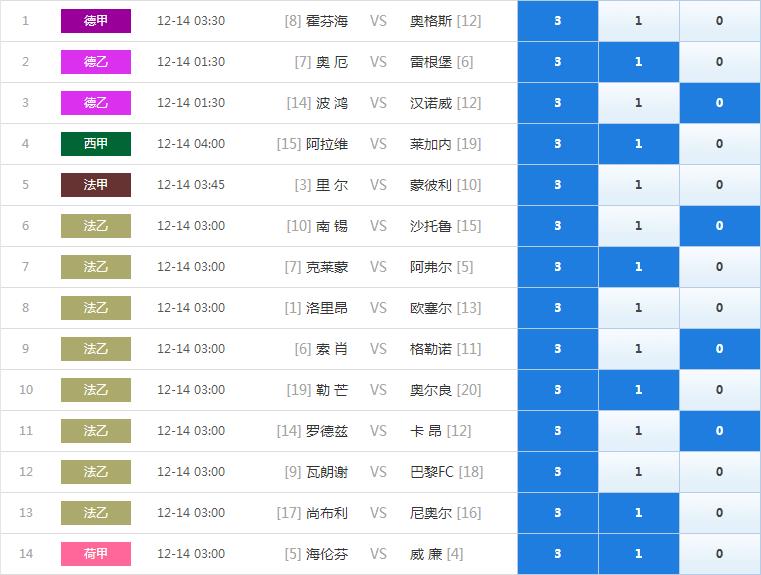Select draw 1 for 索肖 vs 格勒诺
Viewport: 761px width, 575px height.
[639, 349]
